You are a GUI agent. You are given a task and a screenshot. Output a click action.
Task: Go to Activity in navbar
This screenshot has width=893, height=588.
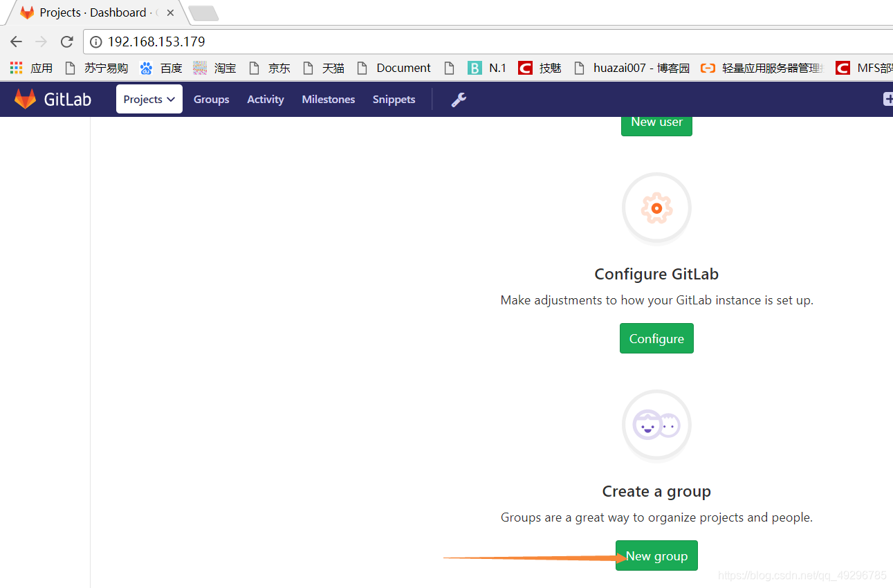point(266,100)
